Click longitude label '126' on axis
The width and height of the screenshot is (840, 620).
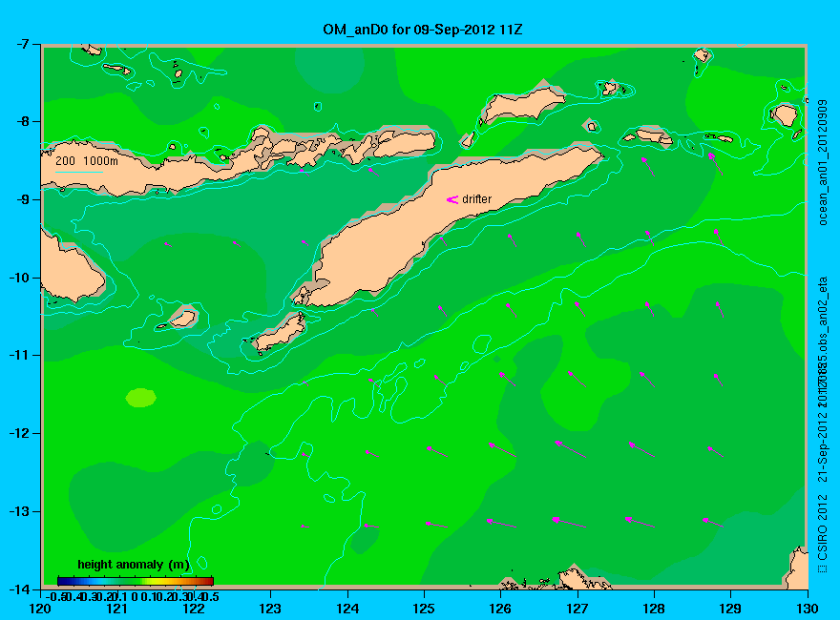(501, 609)
